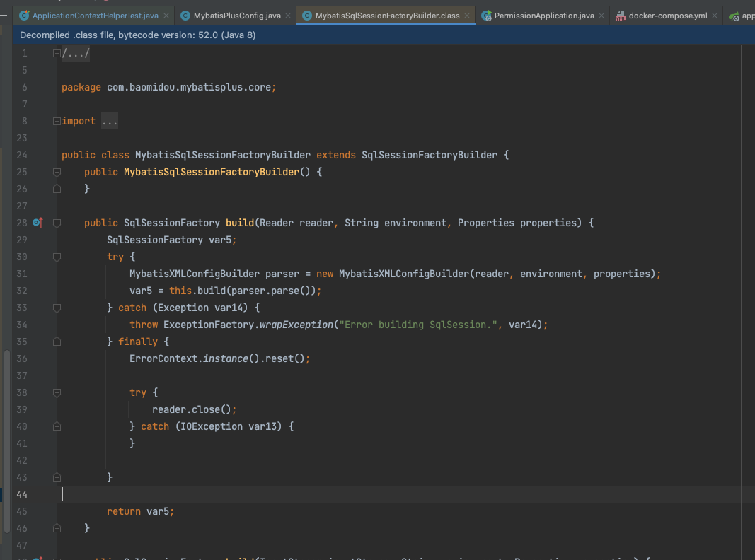Click return var5 statement

[140, 511]
